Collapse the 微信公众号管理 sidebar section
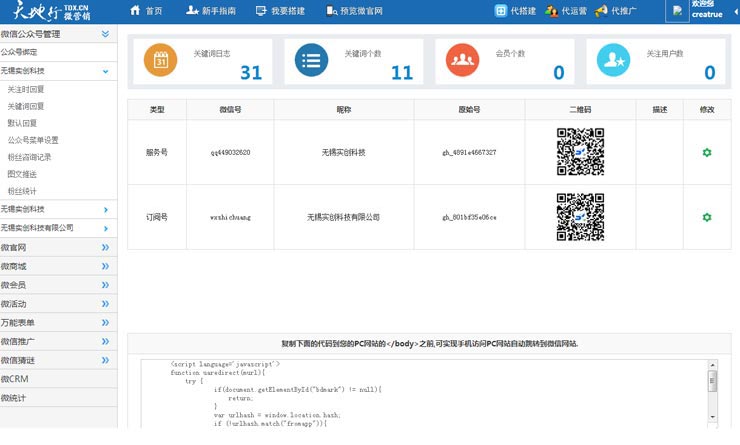The width and height of the screenshot is (740, 445). tap(105, 34)
